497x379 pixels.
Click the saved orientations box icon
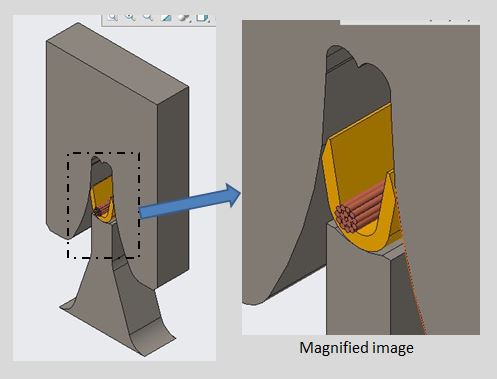pos(202,18)
